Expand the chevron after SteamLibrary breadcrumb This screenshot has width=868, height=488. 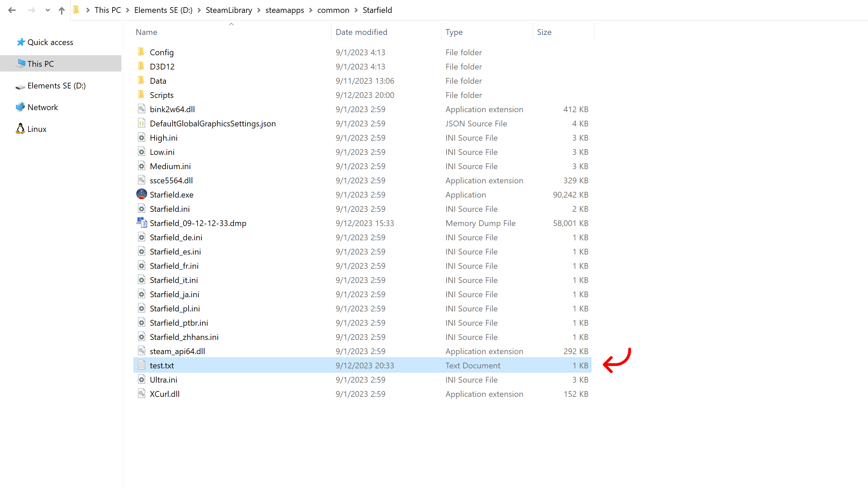(259, 10)
